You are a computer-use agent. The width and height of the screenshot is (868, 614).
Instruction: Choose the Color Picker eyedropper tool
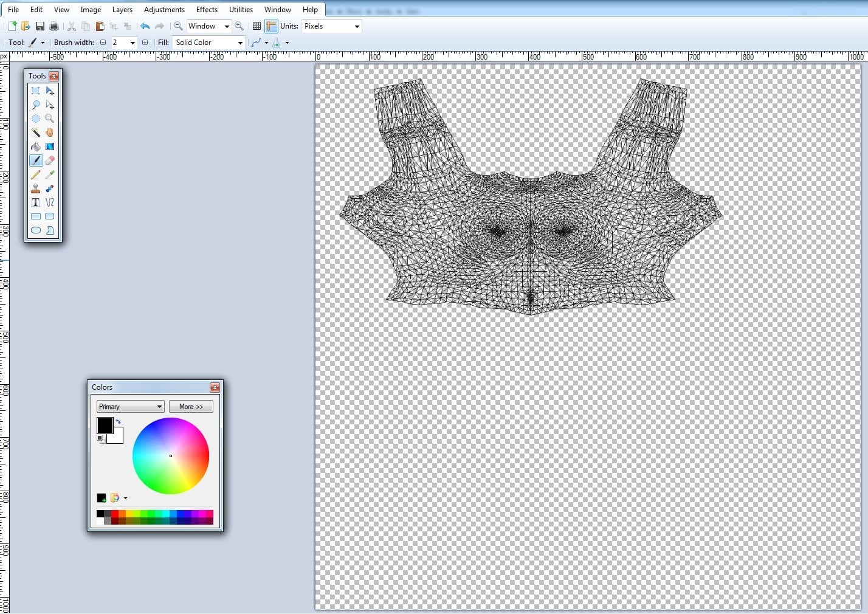tap(50, 174)
